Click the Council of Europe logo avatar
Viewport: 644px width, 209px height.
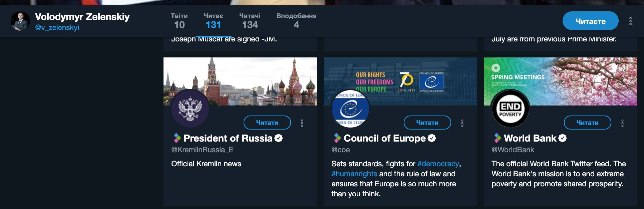click(350, 109)
